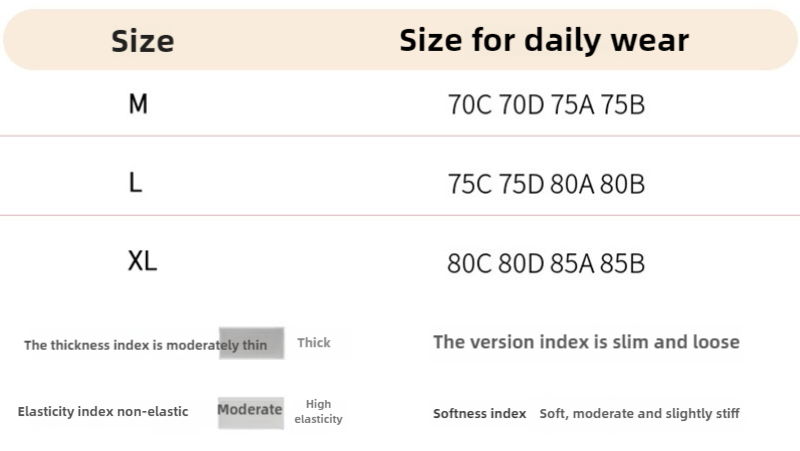Click the 75D size value
Screen dimensions: 800x451
(521, 185)
